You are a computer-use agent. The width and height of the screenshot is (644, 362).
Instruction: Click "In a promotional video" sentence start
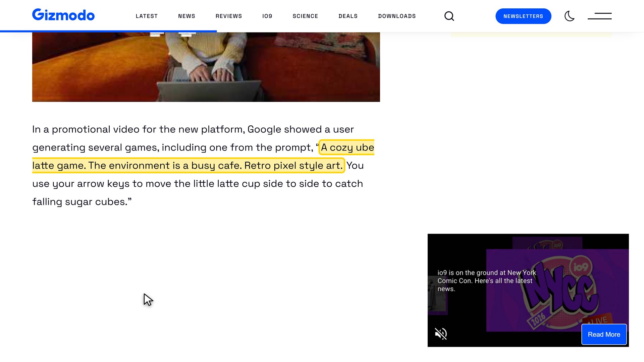tap(86, 129)
